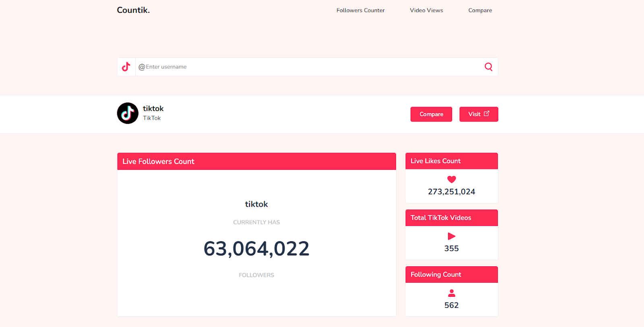644x327 pixels.
Task: Click the TikTok display name under username
Action: pos(152,118)
